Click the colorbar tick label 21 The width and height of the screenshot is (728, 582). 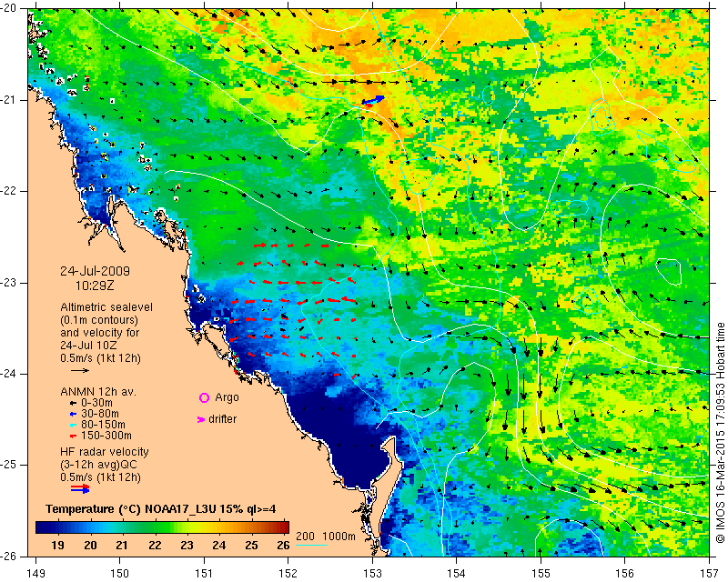click(x=122, y=546)
